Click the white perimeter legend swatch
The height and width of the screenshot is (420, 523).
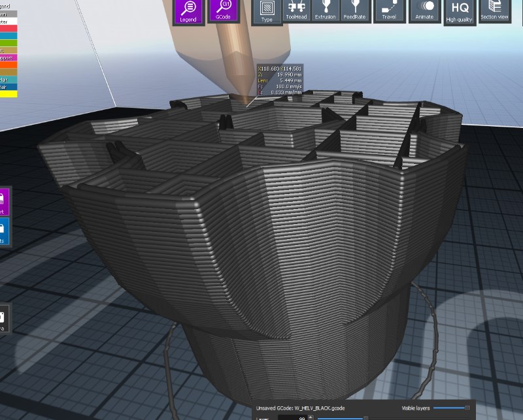click(8, 21)
